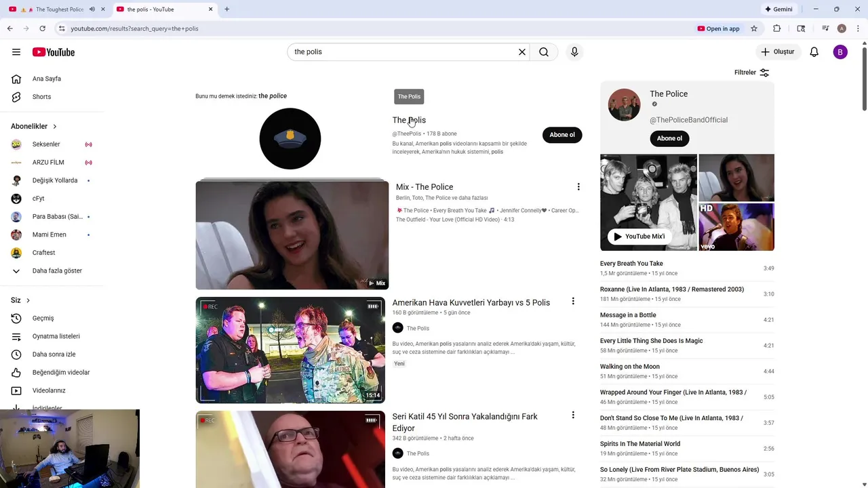Click the Oluştur create button
This screenshot has width=868, height=488.
(x=778, y=52)
